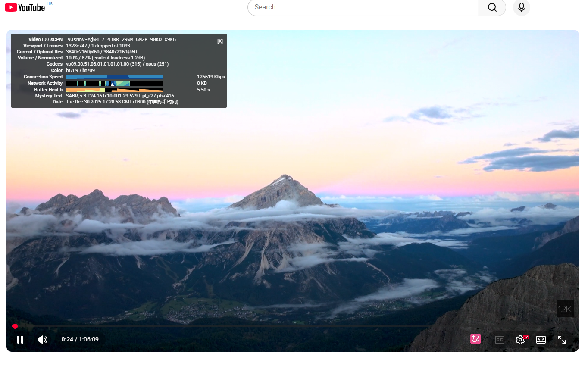Screen dimensions: 588x369
Task: Toggle closed captions with the CC button
Action: (499, 340)
